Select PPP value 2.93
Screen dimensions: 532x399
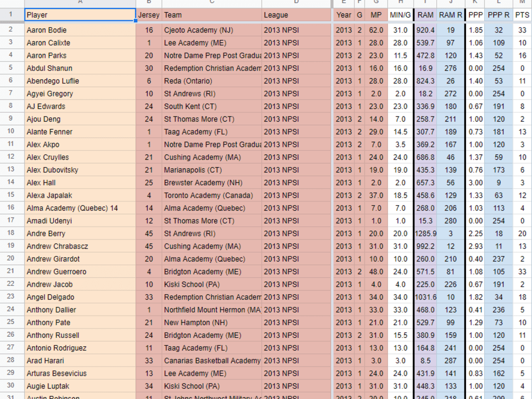click(x=475, y=246)
